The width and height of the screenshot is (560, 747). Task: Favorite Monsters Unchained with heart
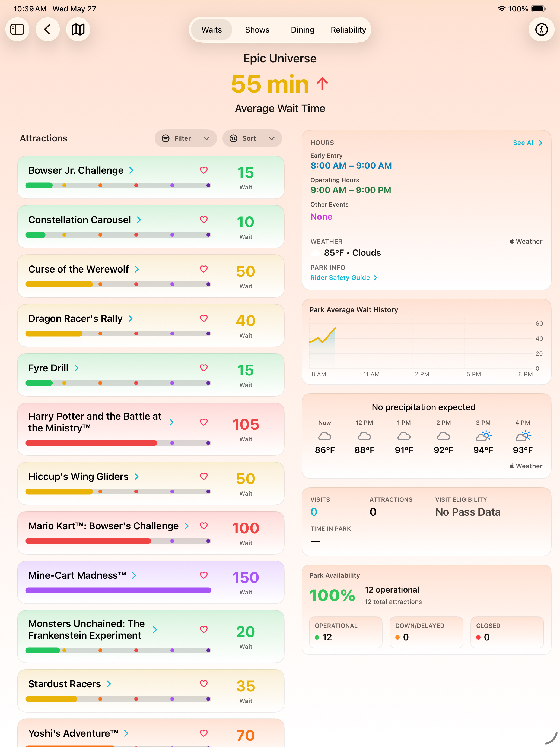[x=203, y=629]
